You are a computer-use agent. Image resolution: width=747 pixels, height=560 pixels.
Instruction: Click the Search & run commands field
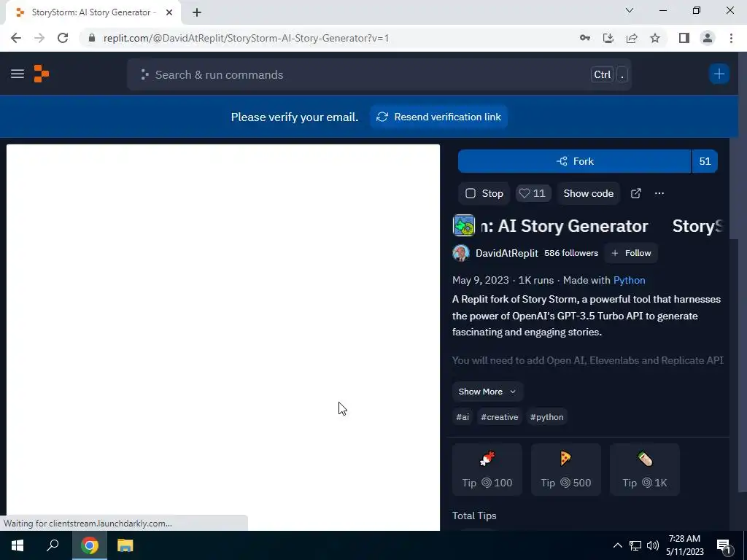(x=379, y=75)
